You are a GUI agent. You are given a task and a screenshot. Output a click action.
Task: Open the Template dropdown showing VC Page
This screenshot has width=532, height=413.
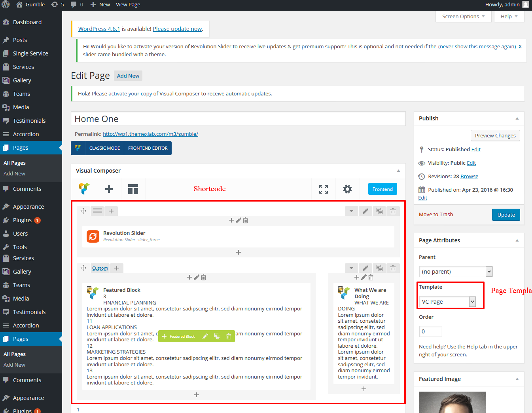(447, 302)
